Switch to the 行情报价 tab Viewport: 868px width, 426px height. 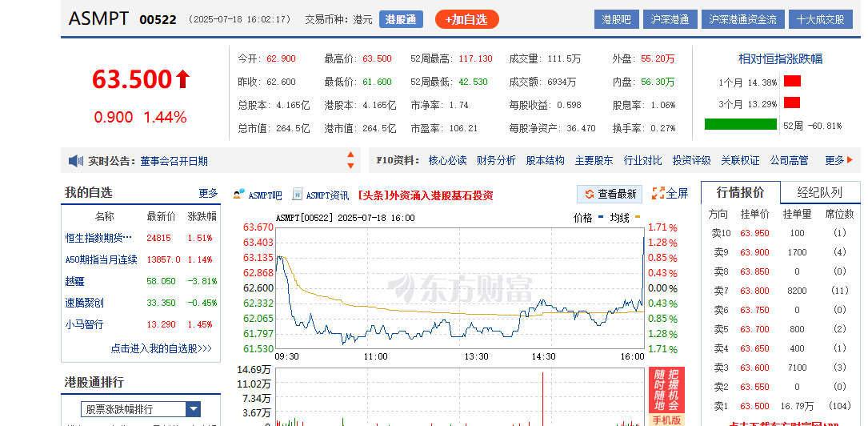pos(741,192)
